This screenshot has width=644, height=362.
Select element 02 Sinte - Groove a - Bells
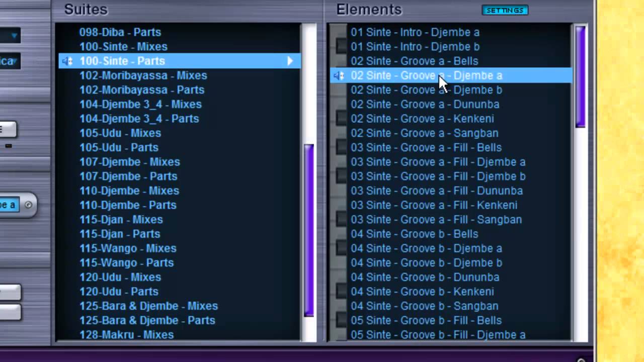point(415,61)
